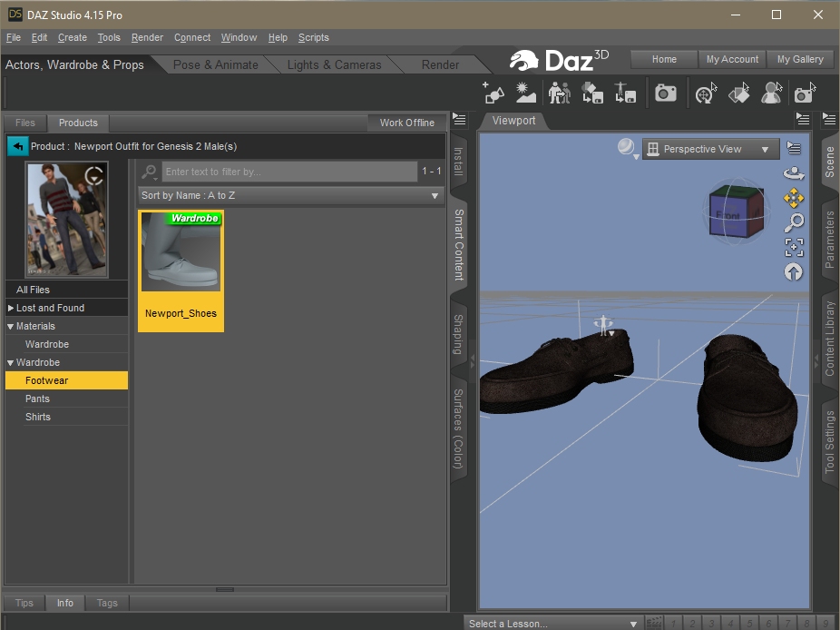840x630 pixels.
Task: Click the Reset view arrow icon
Action: point(794,271)
